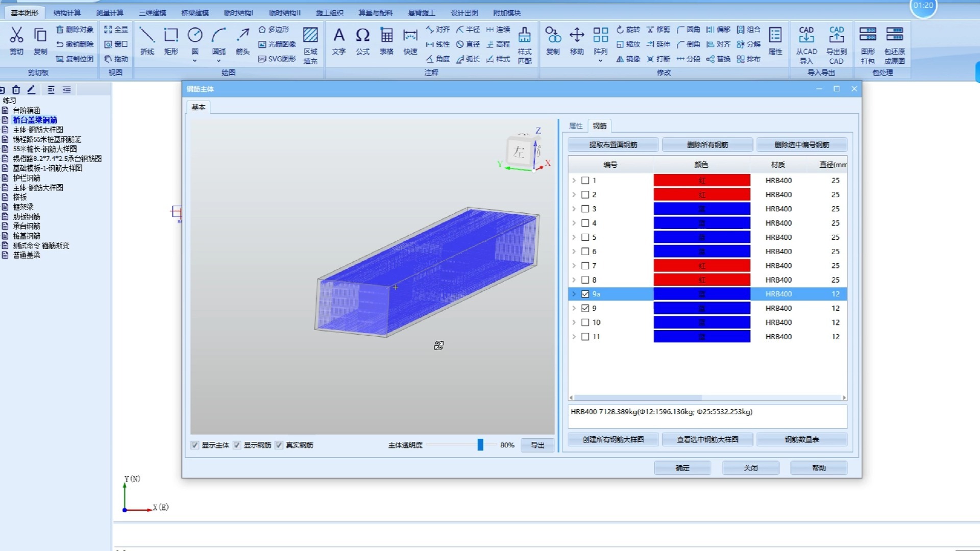This screenshot has width=980, height=551.
Task: Click the 3D view orientation cube
Action: (520, 151)
